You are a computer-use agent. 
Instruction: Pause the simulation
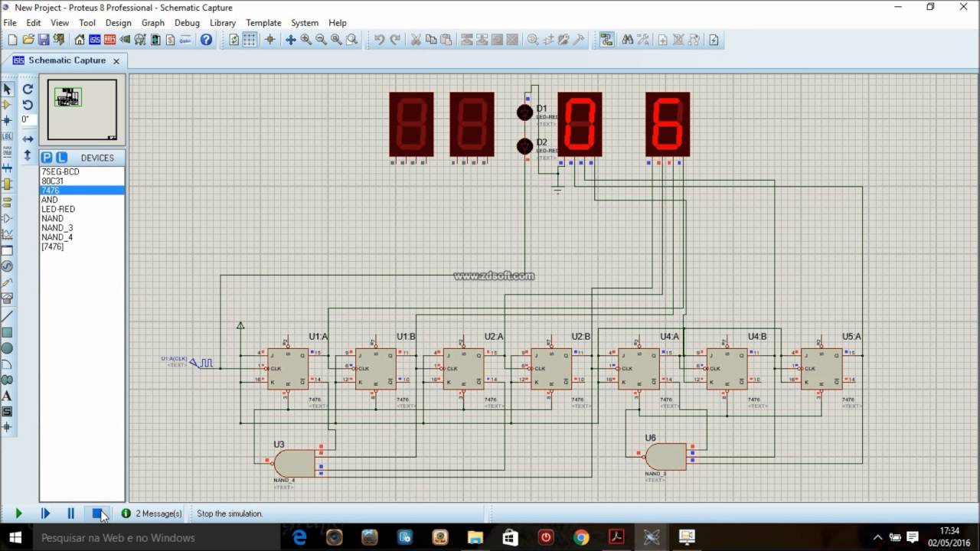point(70,514)
